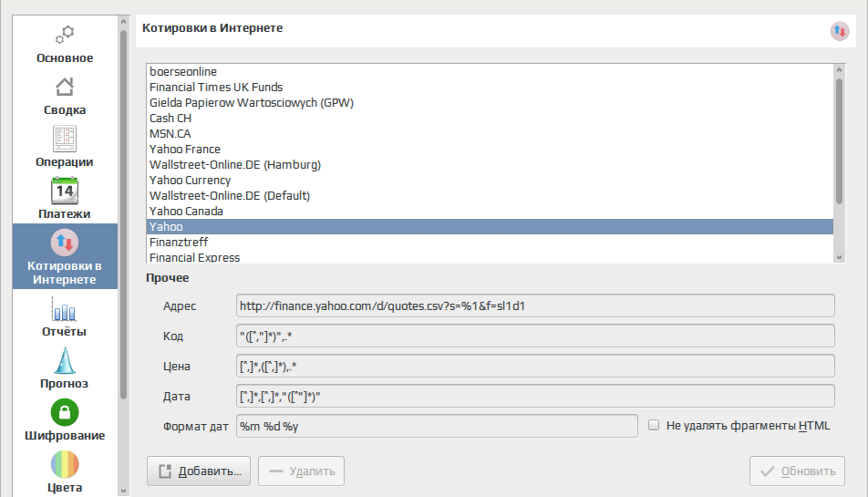Select Yahoo France quote source
This screenshot has height=497, width=868.
point(490,149)
